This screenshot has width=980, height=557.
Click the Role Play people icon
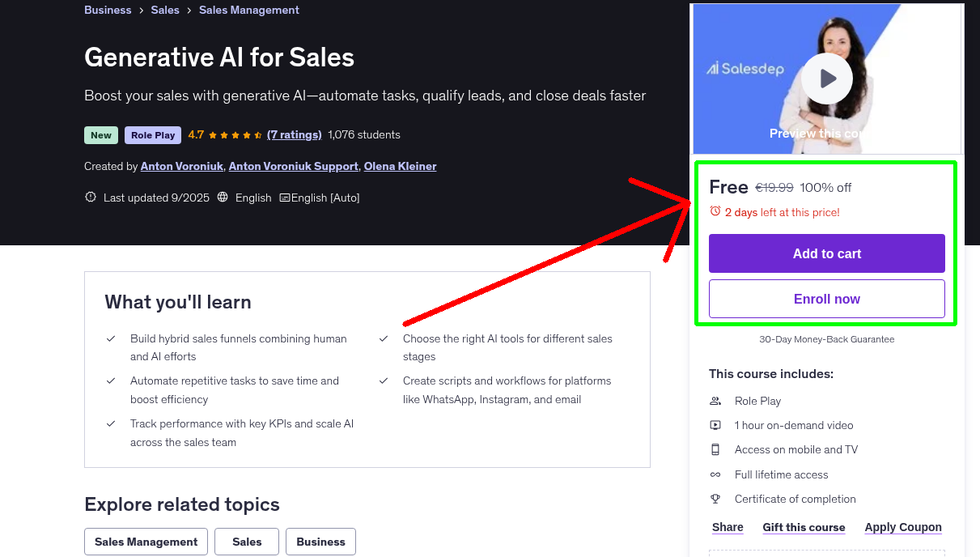(x=715, y=401)
